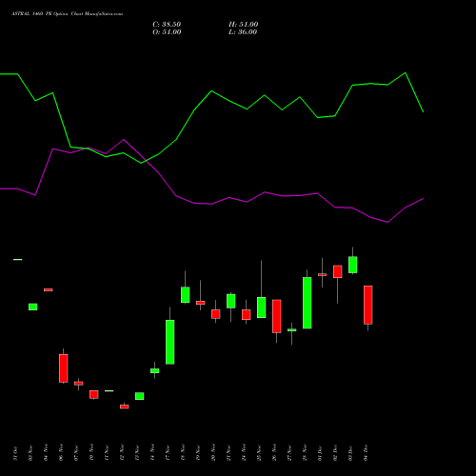
Task: Click the '24 Nov' date label
Action: [x=244, y=453]
